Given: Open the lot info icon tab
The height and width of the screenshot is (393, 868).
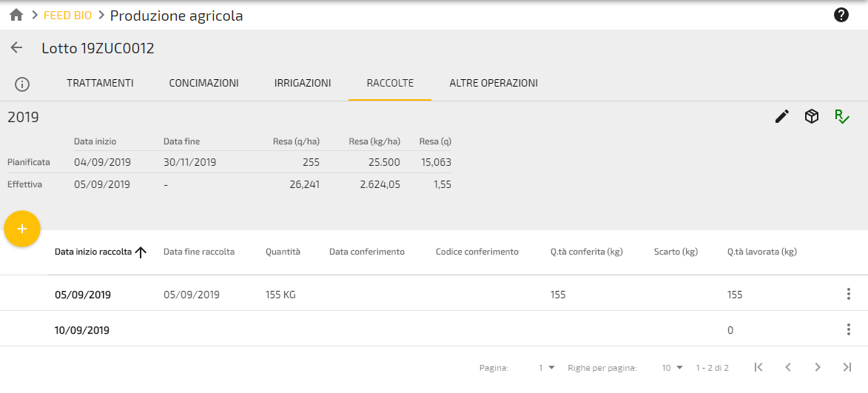Looking at the screenshot, I should point(22,84).
